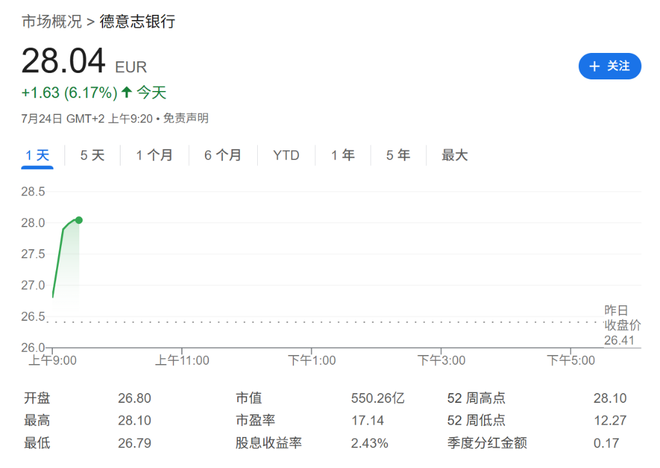The height and width of the screenshot is (468, 660).
Task: Click the 市盈率 value 17.14
Action: click(367, 420)
